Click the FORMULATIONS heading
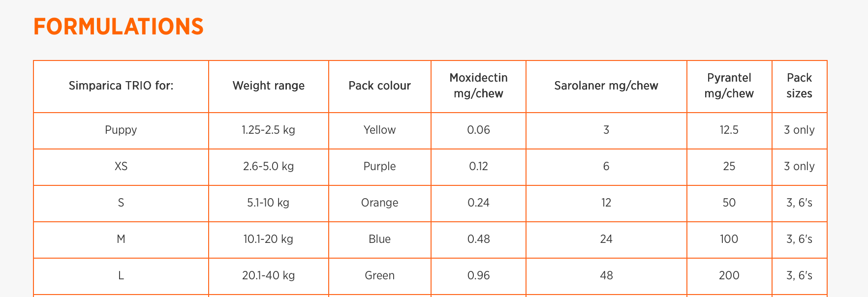The width and height of the screenshot is (868, 297). 118,27
